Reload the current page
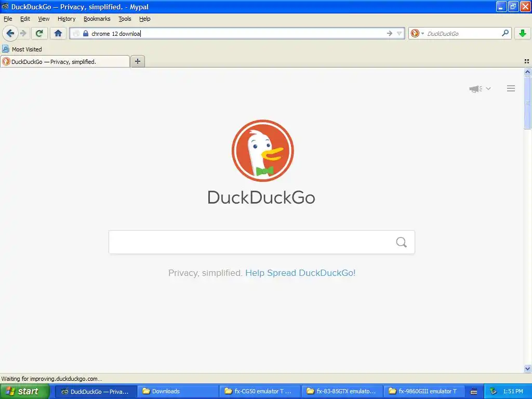The width and height of the screenshot is (532, 399). pyautogui.click(x=39, y=33)
